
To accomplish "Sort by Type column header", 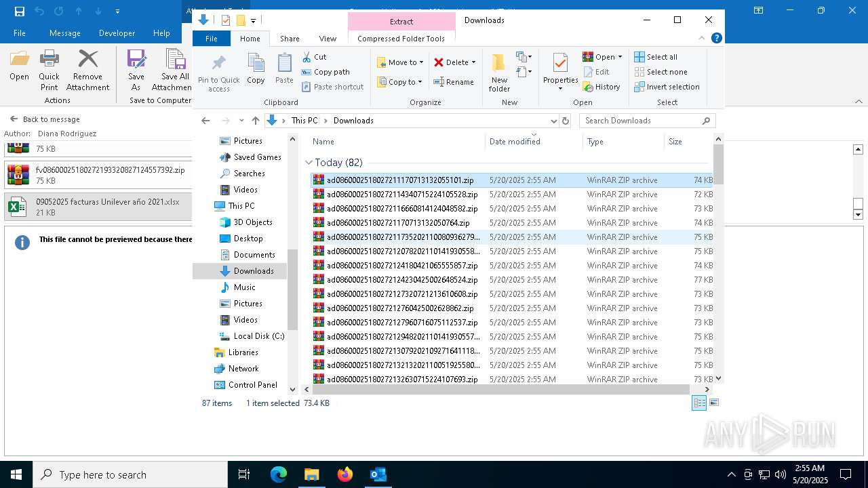I will (x=623, y=142).
